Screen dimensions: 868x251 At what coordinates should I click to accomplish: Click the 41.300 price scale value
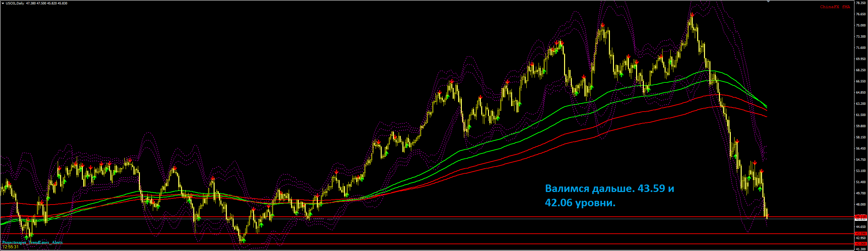[861, 249]
